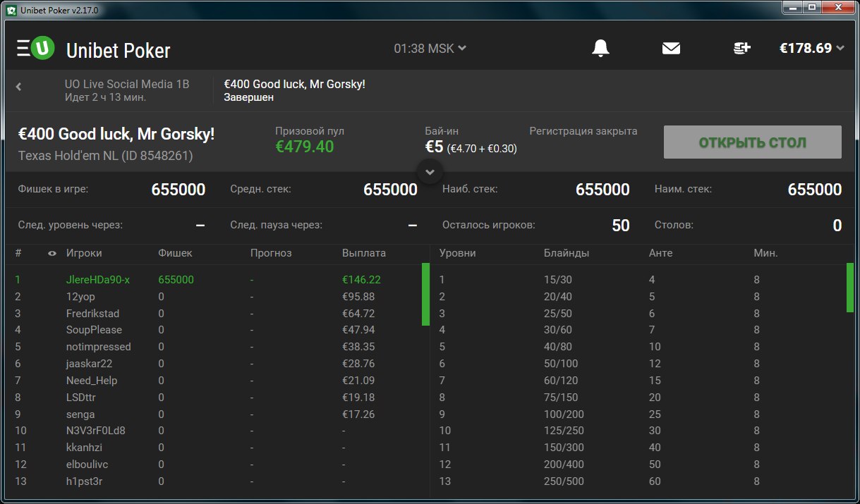Select player 12yop
This screenshot has height=504, width=860.
(x=80, y=296)
